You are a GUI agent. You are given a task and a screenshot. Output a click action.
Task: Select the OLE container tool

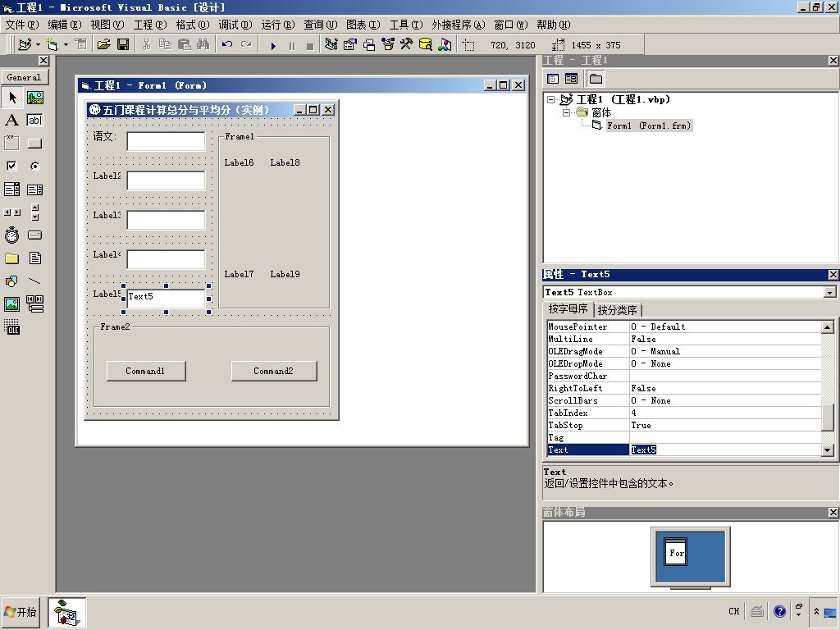[x=11, y=327]
